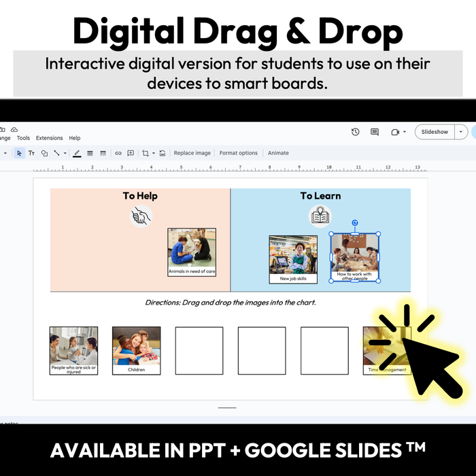Open the comments history icon
Image resolution: width=476 pixels, height=476 pixels.
375,132
